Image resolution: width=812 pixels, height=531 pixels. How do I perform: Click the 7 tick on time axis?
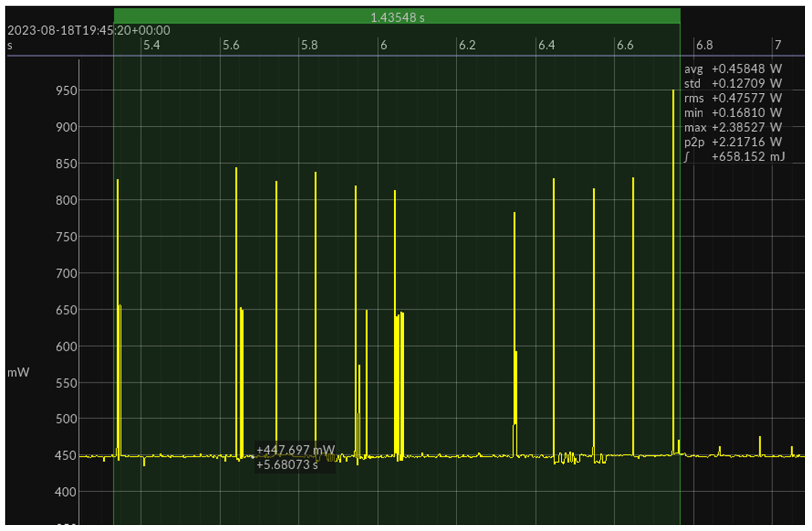click(x=778, y=45)
